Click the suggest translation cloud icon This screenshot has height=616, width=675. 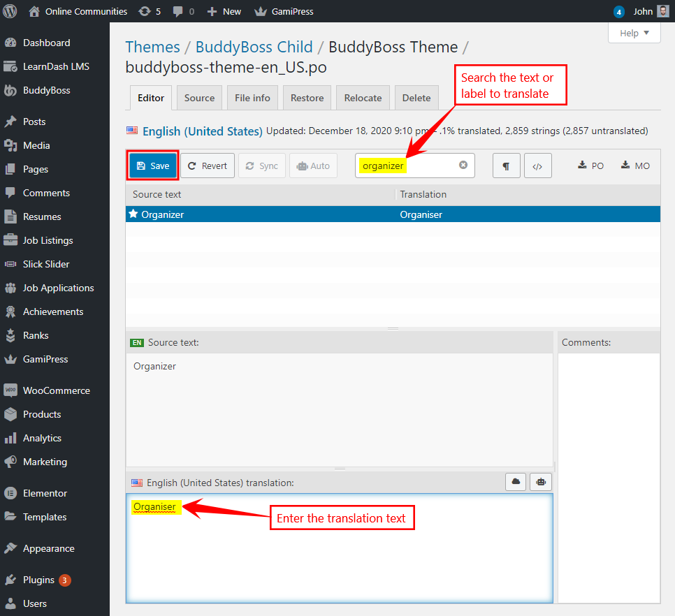[x=516, y=482]
